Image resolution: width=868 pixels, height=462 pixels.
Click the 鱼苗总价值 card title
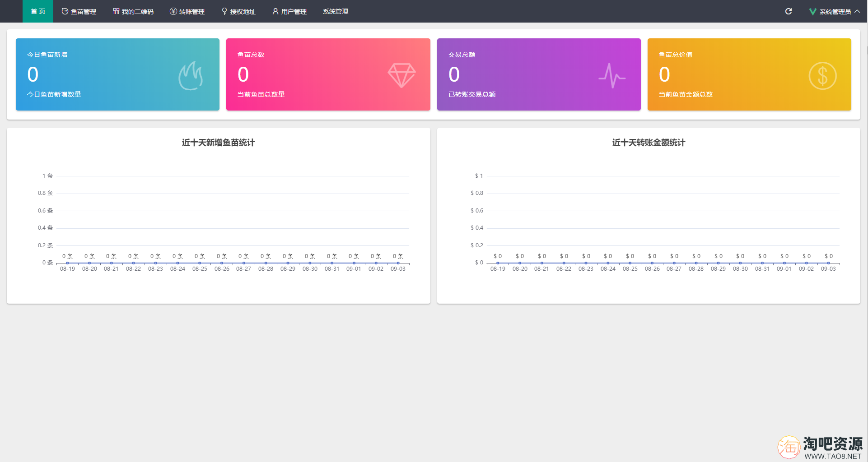coord(676,55)
